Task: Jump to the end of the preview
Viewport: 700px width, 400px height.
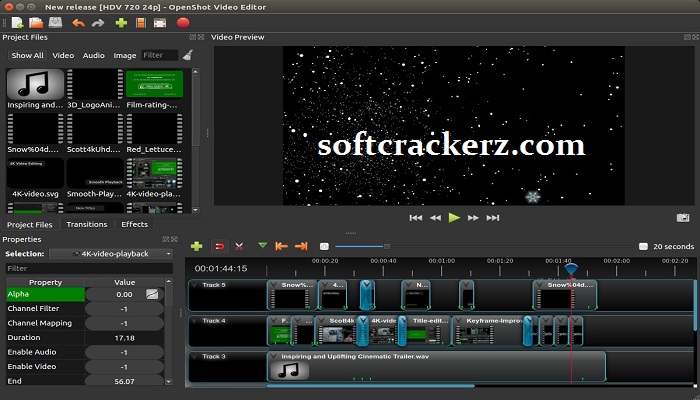Action: tap(493, 218)
